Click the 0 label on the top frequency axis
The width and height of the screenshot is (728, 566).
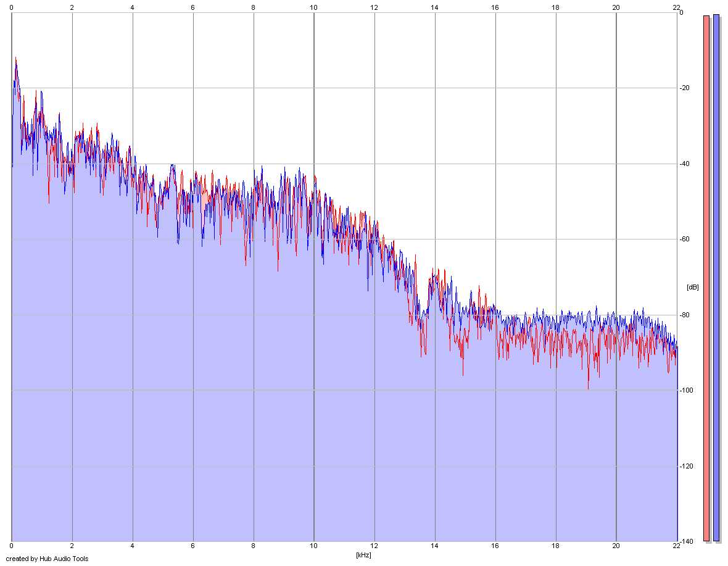point(11,7)
